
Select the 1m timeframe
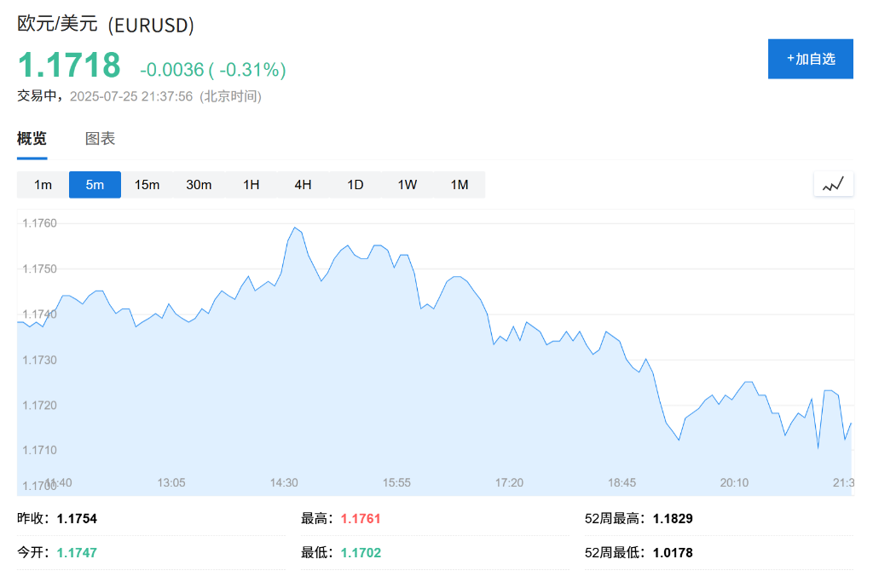(x=43, y=184)
